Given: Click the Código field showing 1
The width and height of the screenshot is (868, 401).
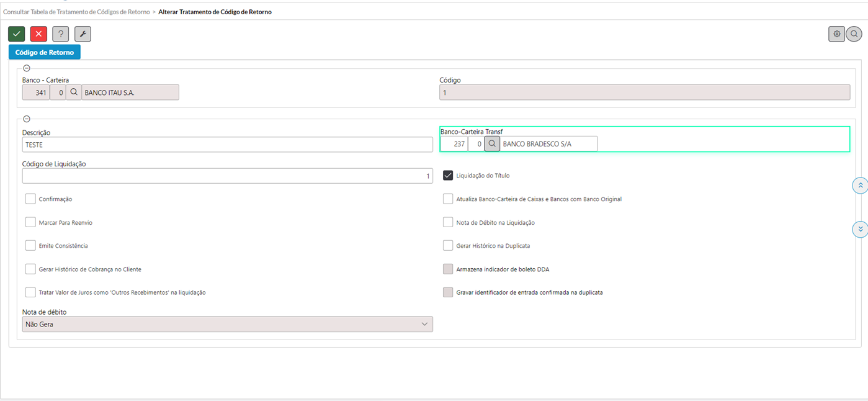Looking at the screenshot, I should (645, 92).
